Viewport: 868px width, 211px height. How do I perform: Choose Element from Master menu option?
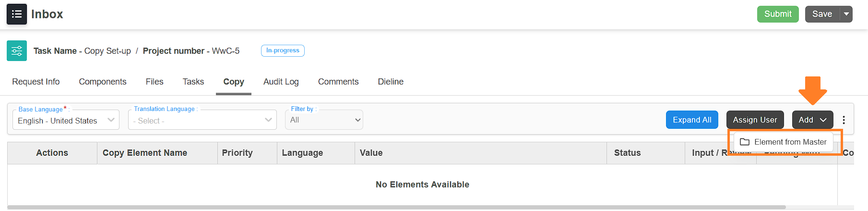(x=790, y=142)
